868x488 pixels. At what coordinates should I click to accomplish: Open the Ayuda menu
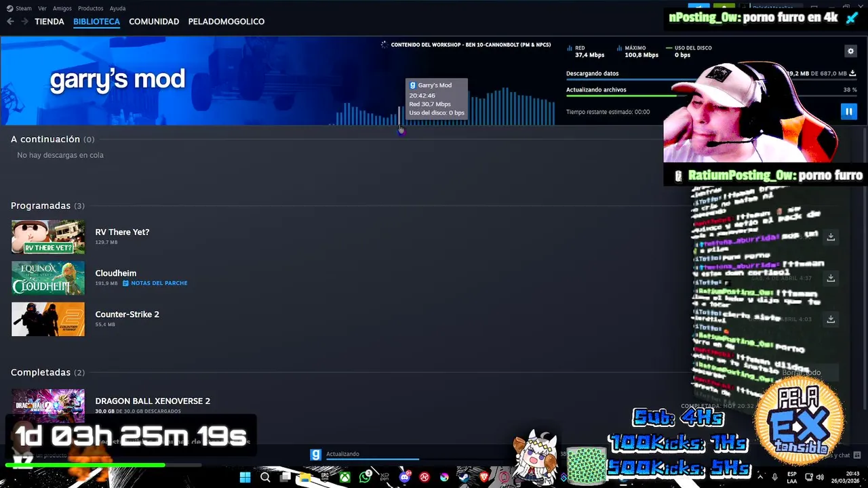(x=117, y=8)
